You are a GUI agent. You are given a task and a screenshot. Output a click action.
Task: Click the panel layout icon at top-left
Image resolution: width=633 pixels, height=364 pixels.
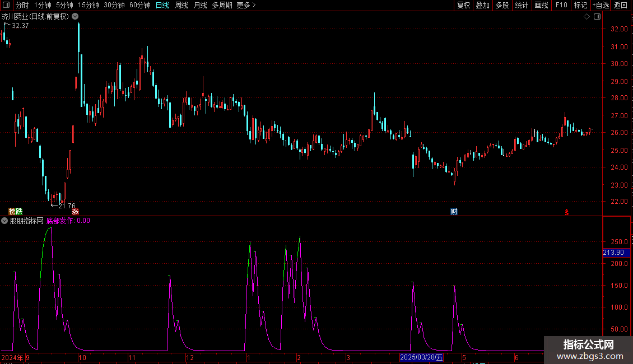[x=6, y=5]
